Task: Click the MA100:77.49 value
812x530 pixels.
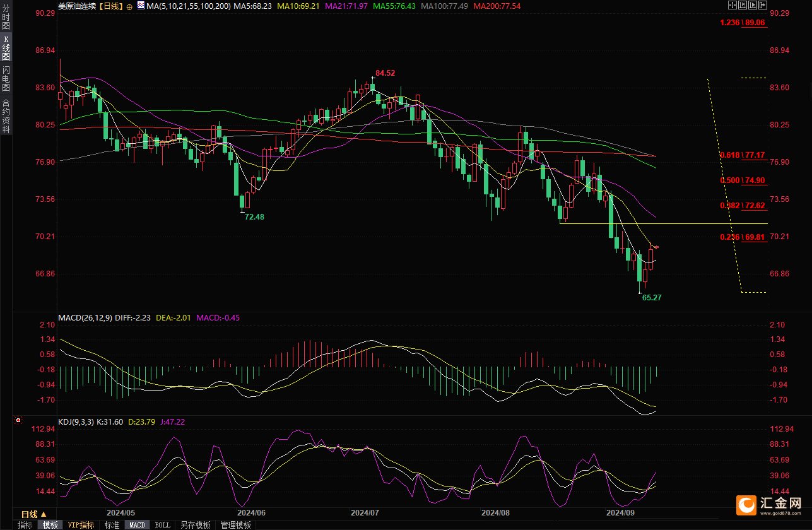Action: pyautogui.click(x=444, y=6)
